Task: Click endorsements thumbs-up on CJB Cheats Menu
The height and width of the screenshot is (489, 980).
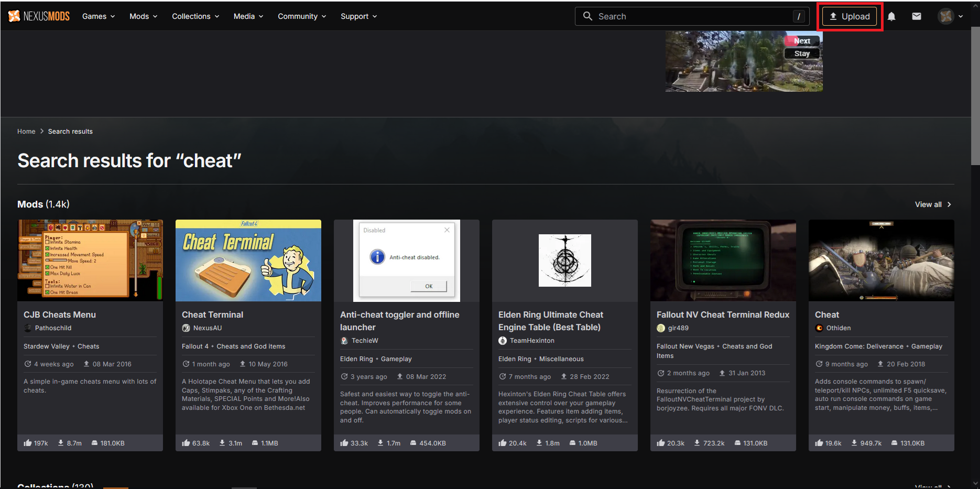Action: click(28, 443)
